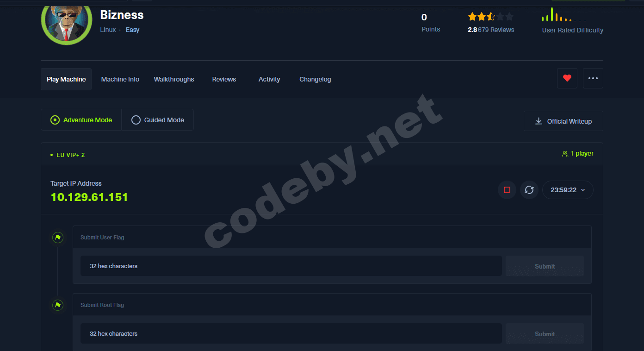Select Adventure Mode radio option
This screenshot has height=351, width=644.
81,120
